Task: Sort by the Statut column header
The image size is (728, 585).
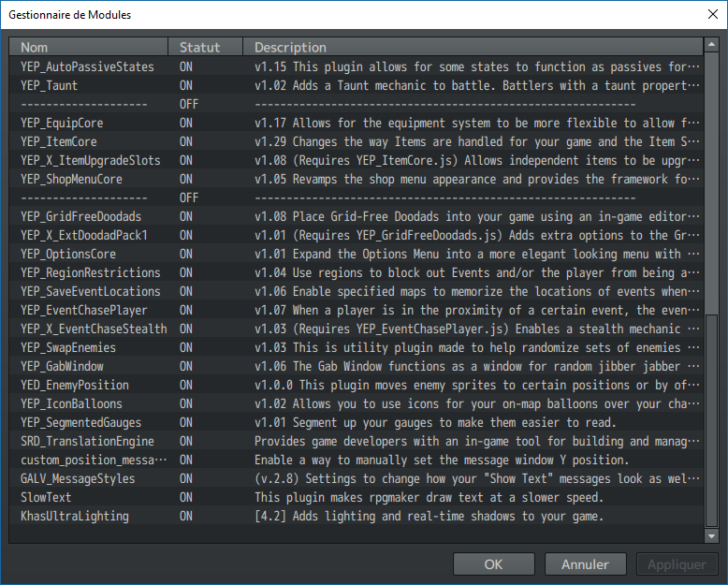Action: pyautogui.click(x=205, y=48)
